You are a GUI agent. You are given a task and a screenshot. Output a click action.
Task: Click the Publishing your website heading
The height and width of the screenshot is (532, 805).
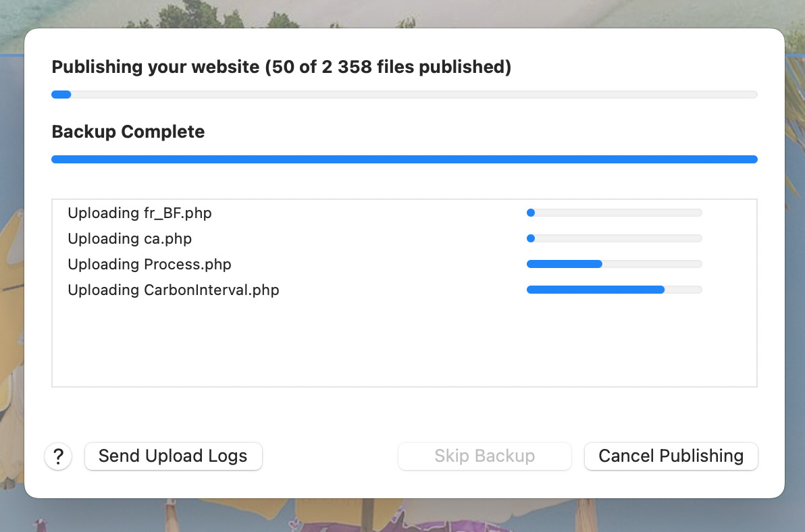[282, 67]
